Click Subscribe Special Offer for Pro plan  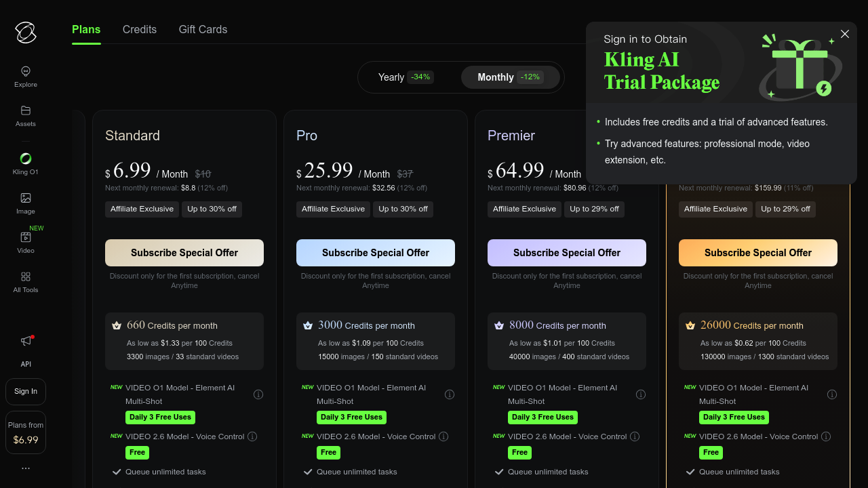376,253
